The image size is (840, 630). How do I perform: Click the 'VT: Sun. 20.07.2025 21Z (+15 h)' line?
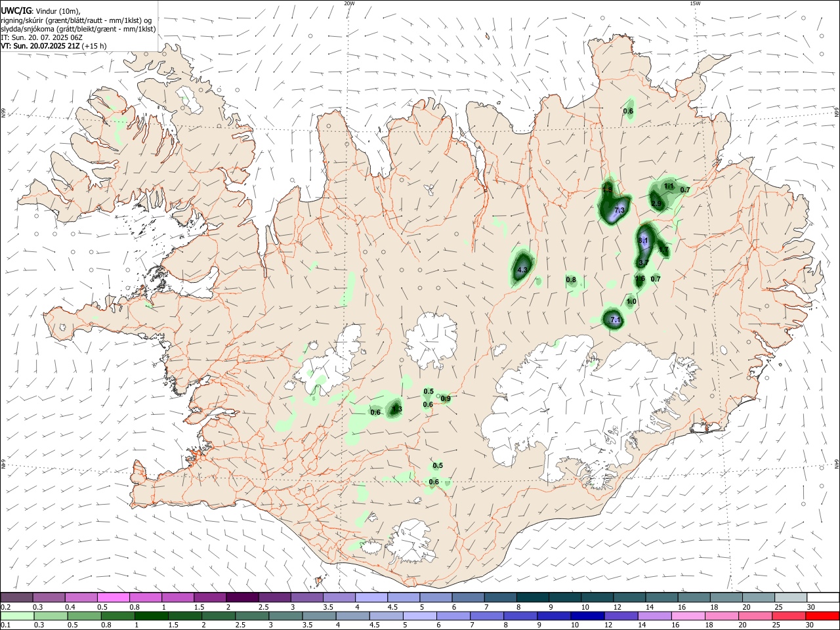coord(54,46)
